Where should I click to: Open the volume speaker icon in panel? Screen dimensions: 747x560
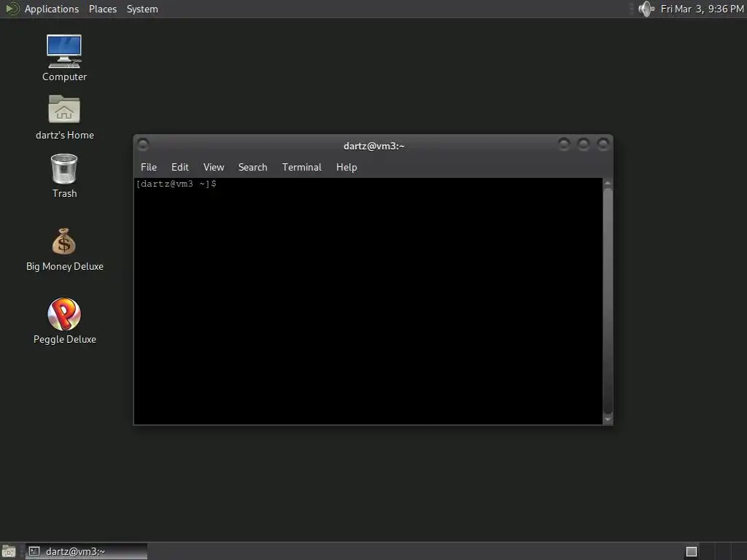(646, 9)
